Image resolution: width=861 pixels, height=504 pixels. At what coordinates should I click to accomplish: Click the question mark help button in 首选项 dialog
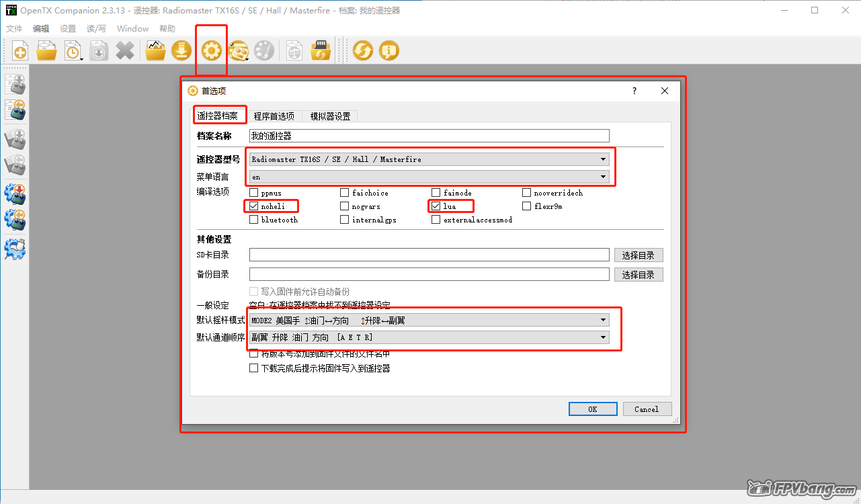[634, 91]
